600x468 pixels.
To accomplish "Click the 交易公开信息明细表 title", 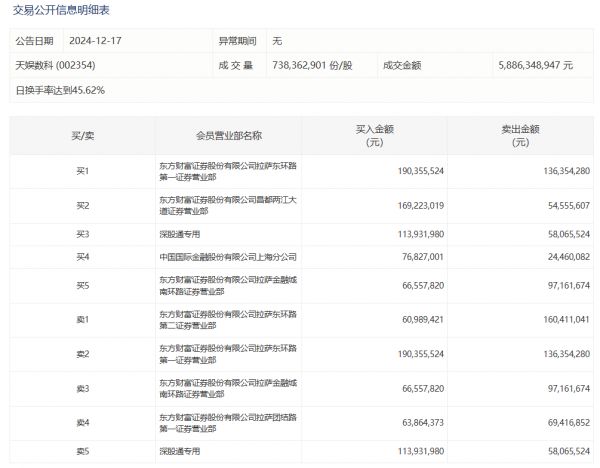I will pos(62,10).
